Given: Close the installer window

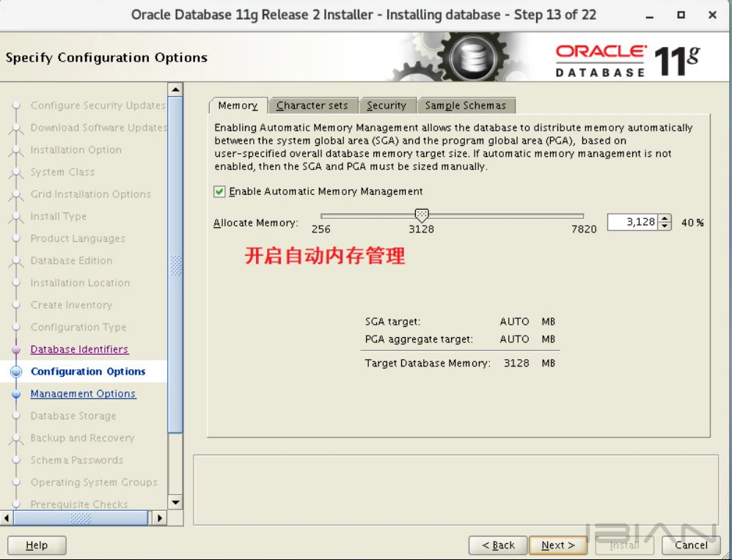Looking at the screenshot, I should point(712,15).
